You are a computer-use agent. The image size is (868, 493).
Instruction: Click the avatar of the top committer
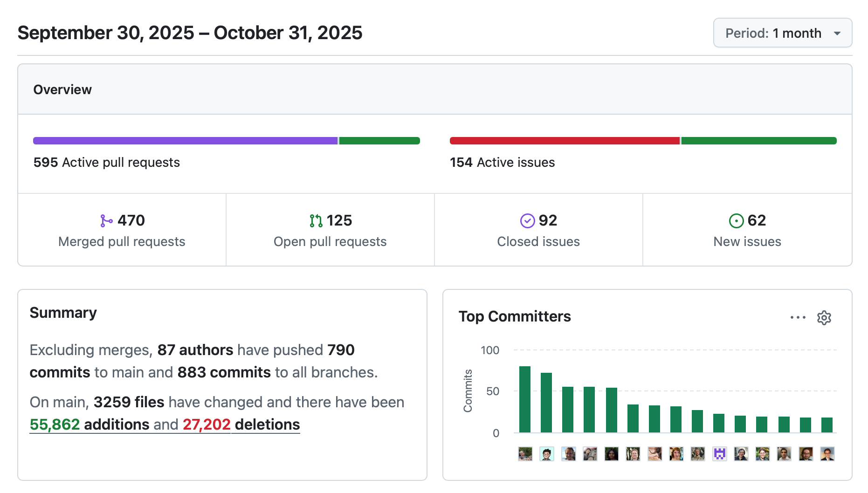pos(525,454)
